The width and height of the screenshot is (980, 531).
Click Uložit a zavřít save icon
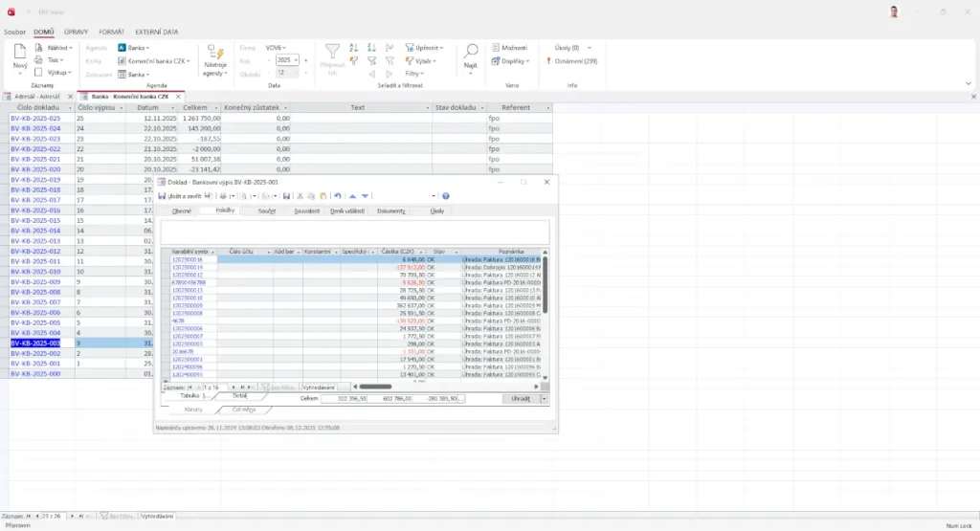coord(163,196)
